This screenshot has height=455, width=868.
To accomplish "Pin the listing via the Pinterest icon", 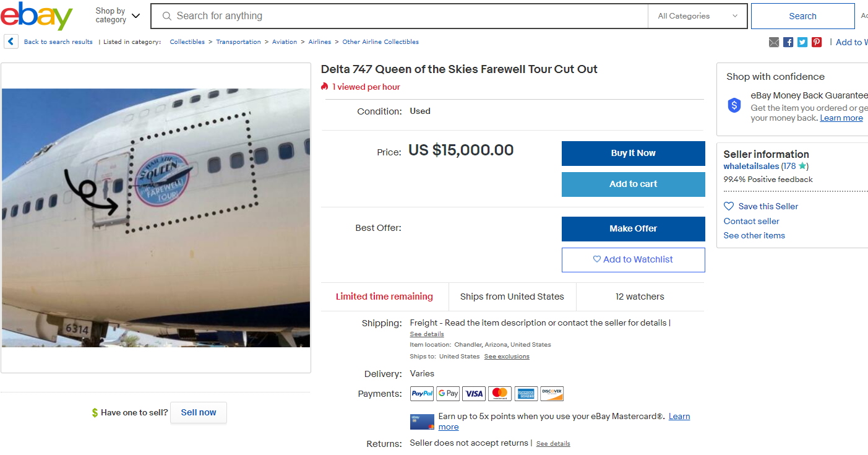I will click(x=816, y=41).
